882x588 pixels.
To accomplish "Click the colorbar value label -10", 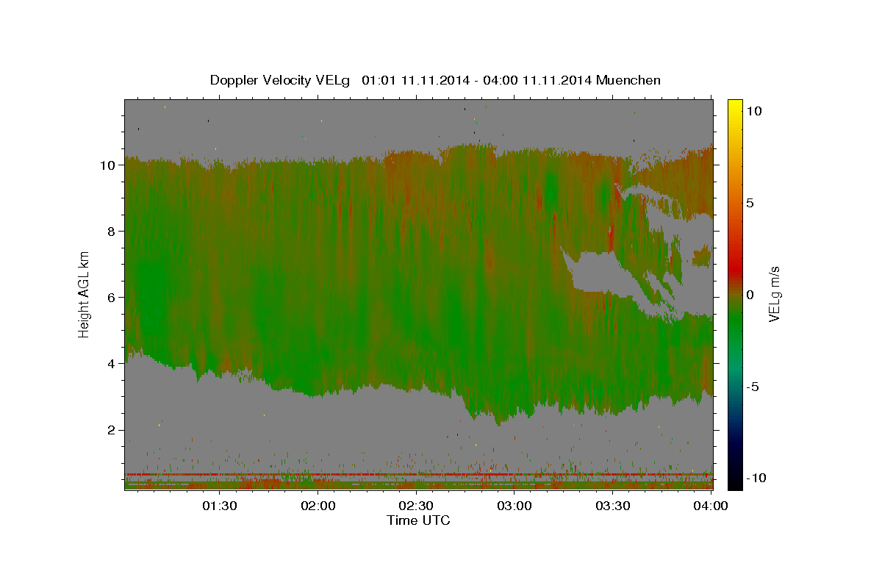I will 757,478.
